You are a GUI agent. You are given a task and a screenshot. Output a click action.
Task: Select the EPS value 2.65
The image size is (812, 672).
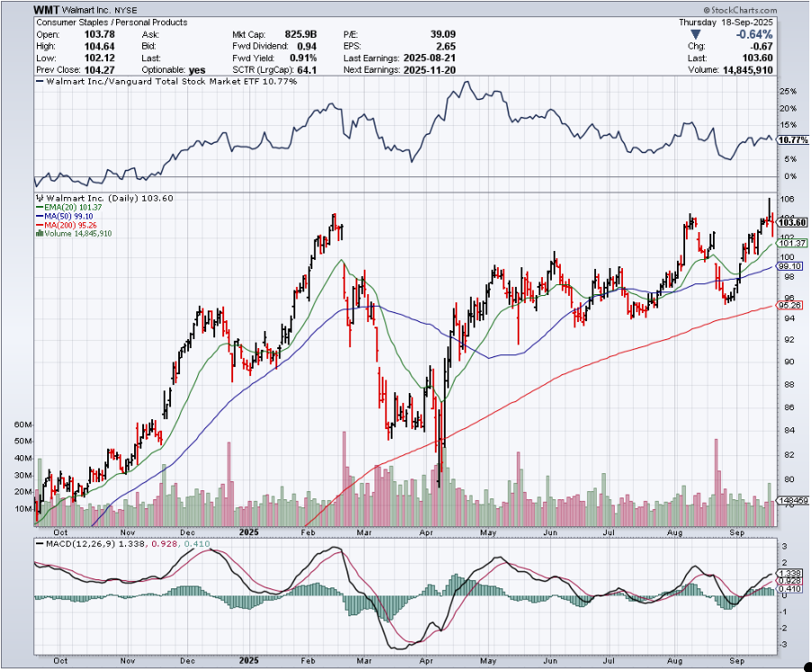pyautogui.click(x=446, y=47)
